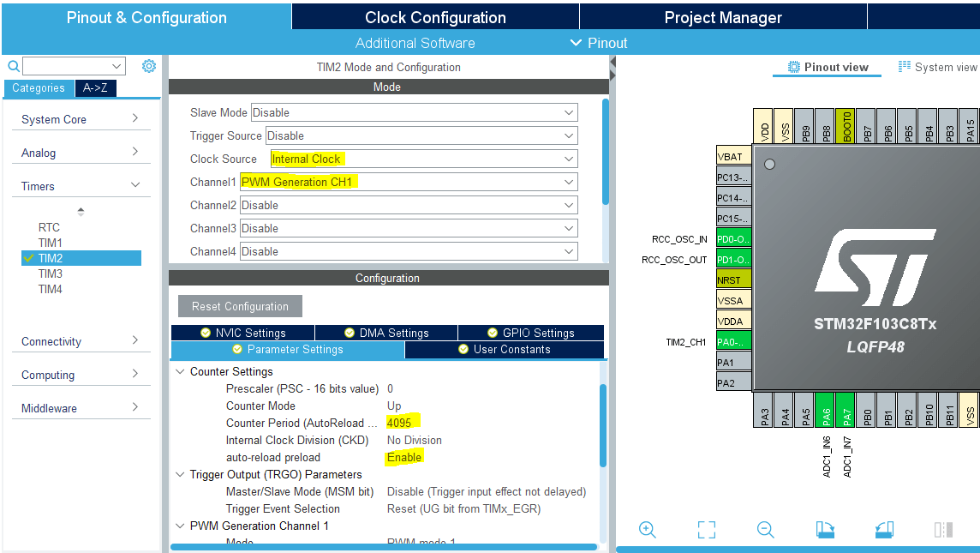
Task: Click the PA0 pin TIM2_CH1
Action: click(x=733, y=342)
